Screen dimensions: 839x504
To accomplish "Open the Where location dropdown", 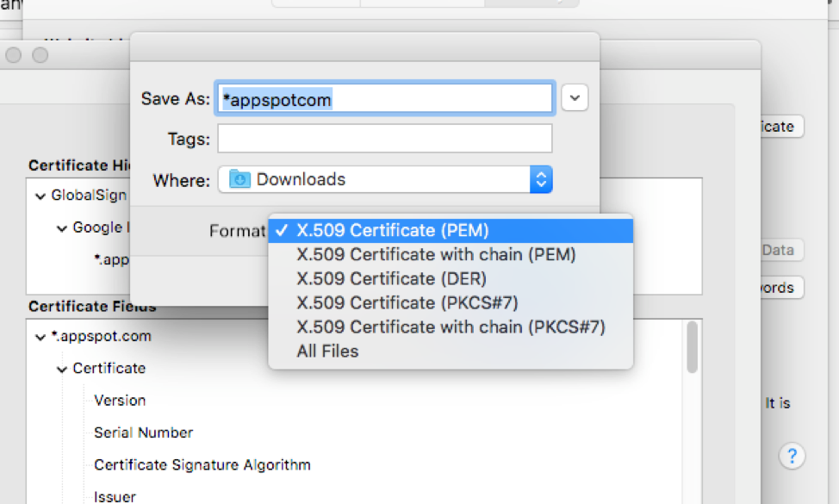I will 541,179.
